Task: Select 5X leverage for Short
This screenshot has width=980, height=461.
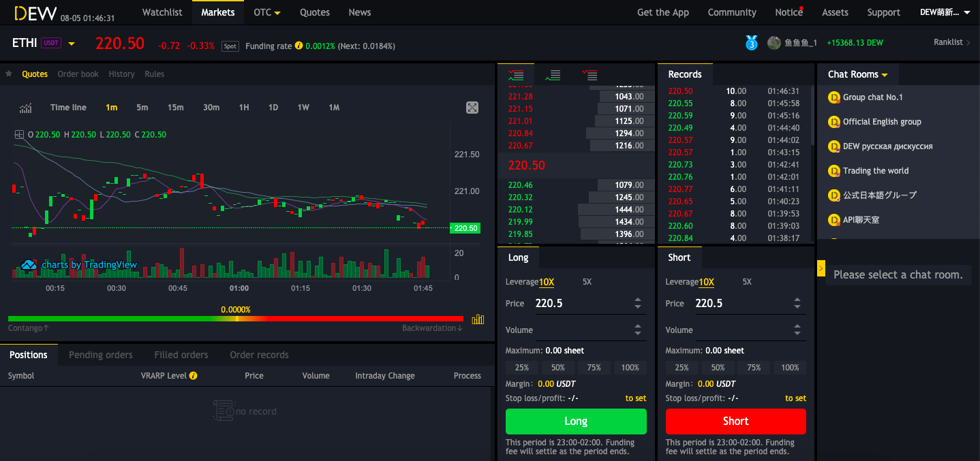Action: pyautogui.click(x=747, y=282)
